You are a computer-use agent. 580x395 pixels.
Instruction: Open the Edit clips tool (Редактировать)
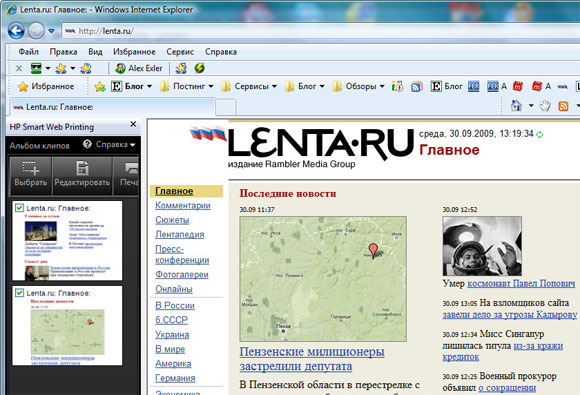pos(82,175)
